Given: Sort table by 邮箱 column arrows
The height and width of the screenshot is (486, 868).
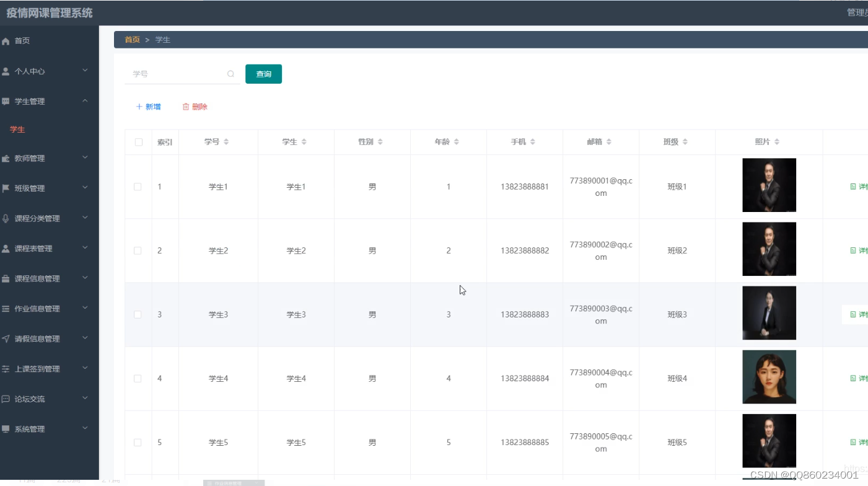Looking at the screenshot, I should 608,142.
